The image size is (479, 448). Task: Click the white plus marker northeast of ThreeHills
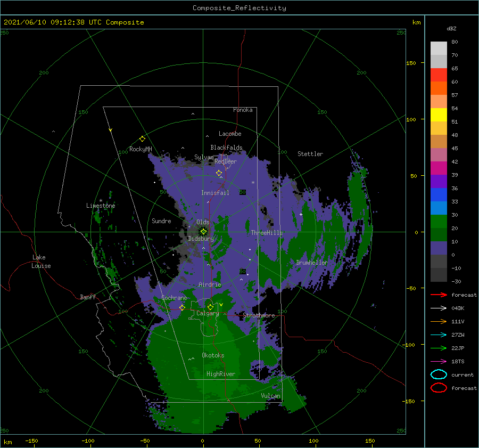301,214
